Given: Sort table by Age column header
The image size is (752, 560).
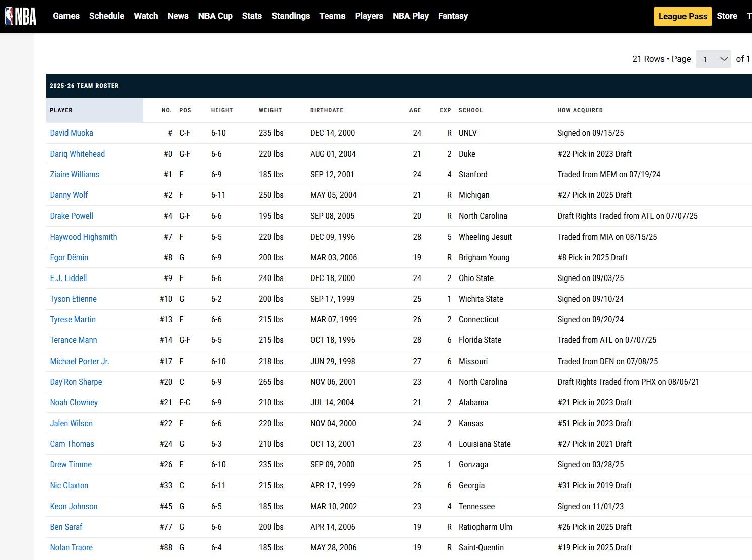Looking at the screenshot, I should click(x=415, y=110).
